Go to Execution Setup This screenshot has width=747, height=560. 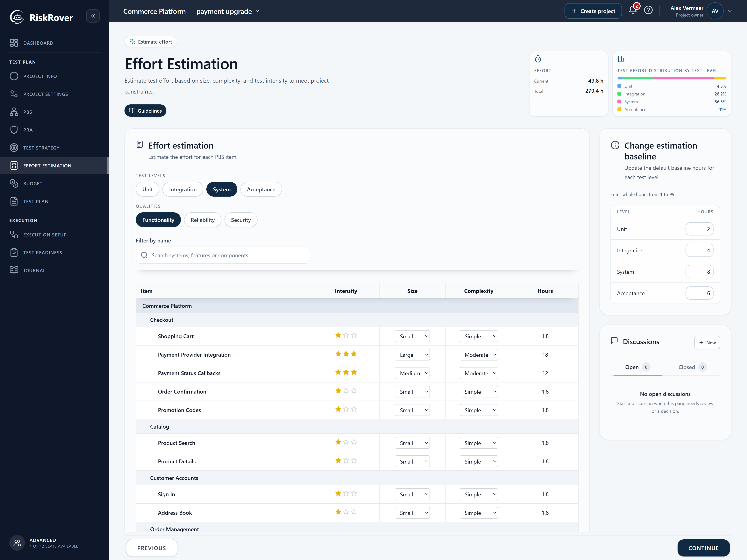pyautogui.click(x=54, y=235)
